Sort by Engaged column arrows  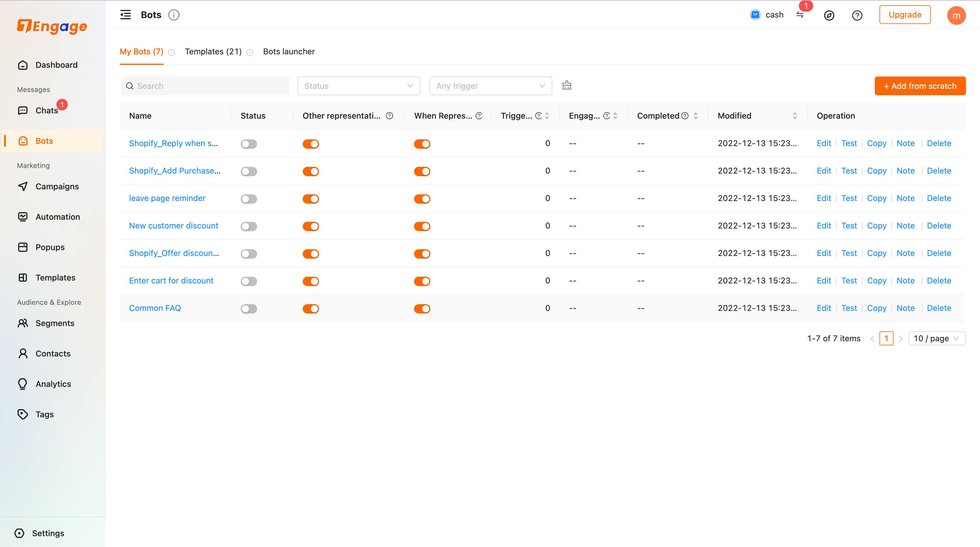click(x=616, y=116)
